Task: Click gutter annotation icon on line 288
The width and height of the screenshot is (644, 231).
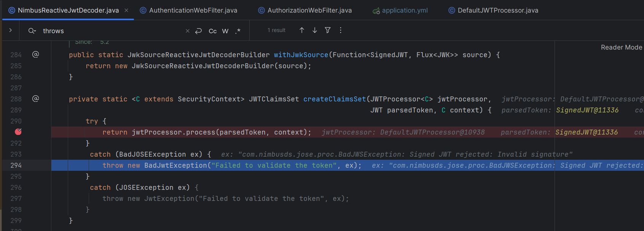Action: click(x=36, y=99)
